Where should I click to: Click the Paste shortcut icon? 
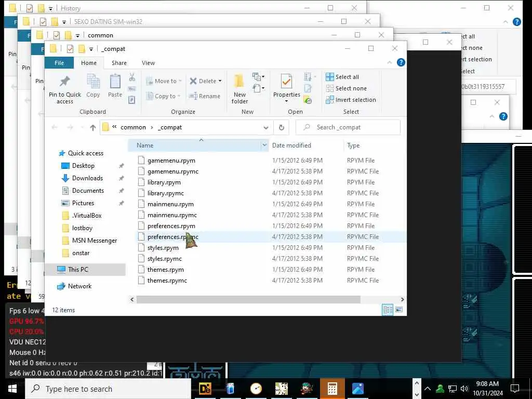[132, 100]
